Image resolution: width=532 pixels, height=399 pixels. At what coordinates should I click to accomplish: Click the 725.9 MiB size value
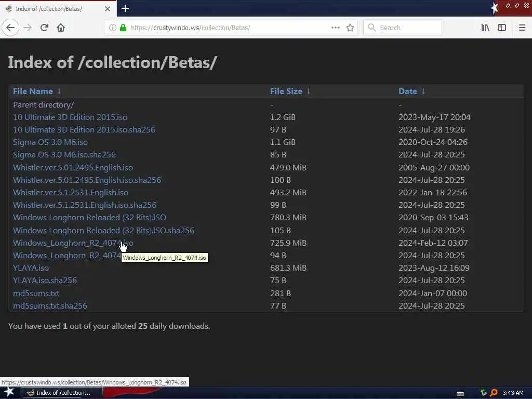(x=288, y=243)
